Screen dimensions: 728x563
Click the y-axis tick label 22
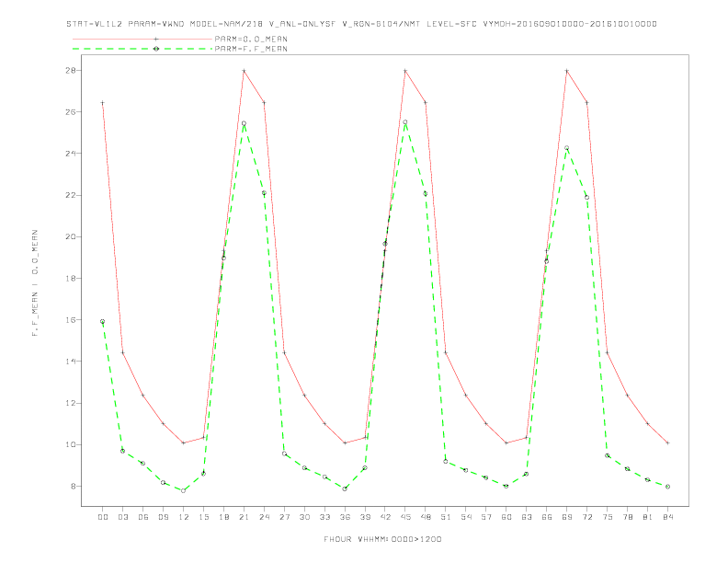tap(71, 195)
